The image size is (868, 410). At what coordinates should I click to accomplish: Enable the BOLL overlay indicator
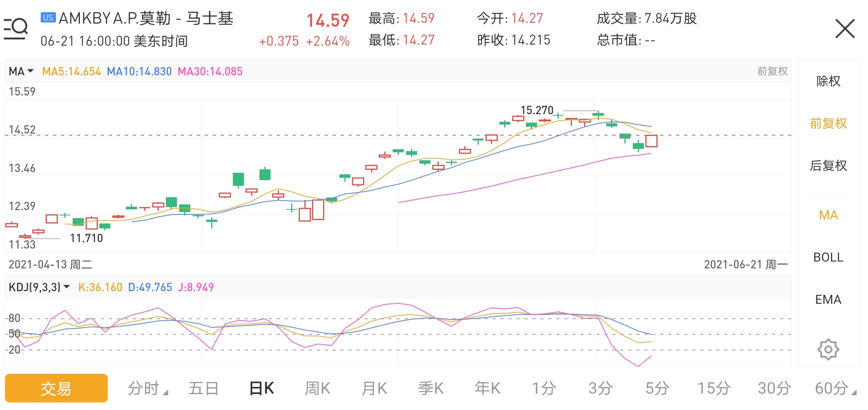click(x=828, y=257)
